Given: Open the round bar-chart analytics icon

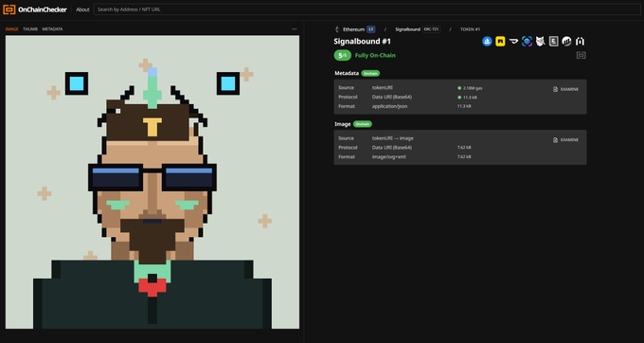Looking at the screenshot, I should pos(566,41).
